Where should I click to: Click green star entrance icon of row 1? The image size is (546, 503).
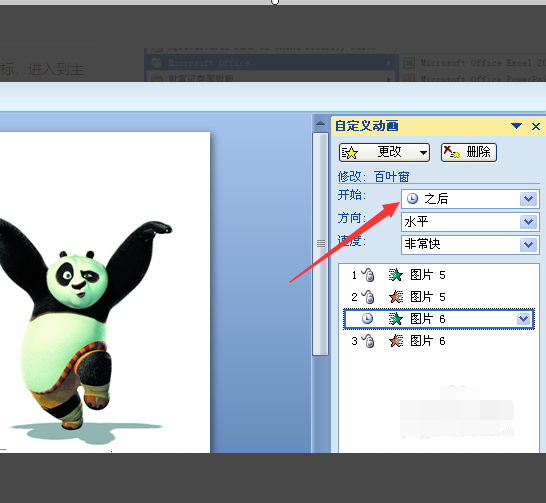(396, 275)
